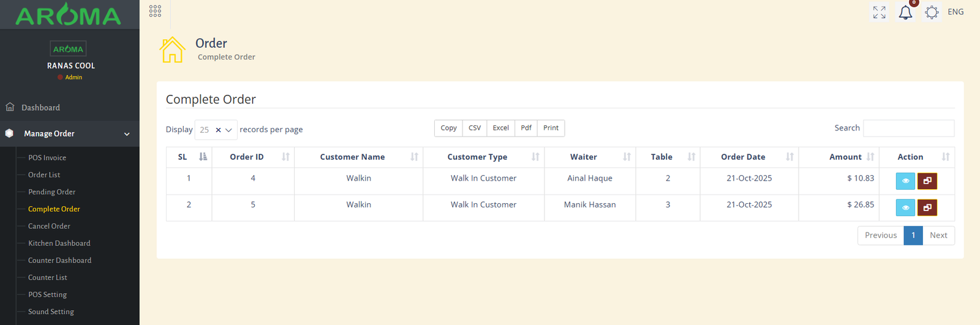Click the yellow home icon
Image resolution: width=980 pixels, height=325 pixels.
click(172, 50)
